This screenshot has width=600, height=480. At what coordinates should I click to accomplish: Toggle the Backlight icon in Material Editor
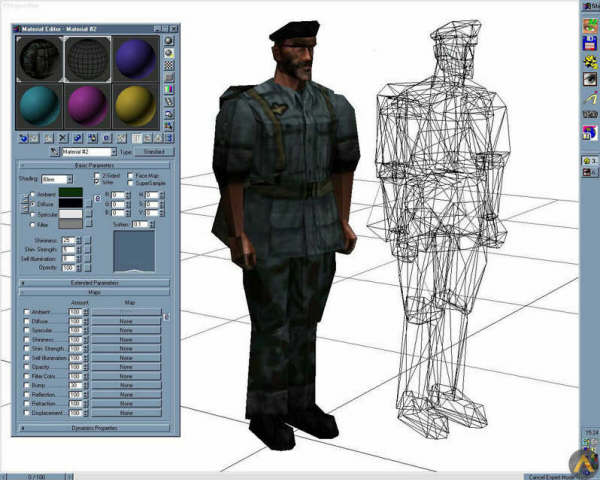click(169, 53)
